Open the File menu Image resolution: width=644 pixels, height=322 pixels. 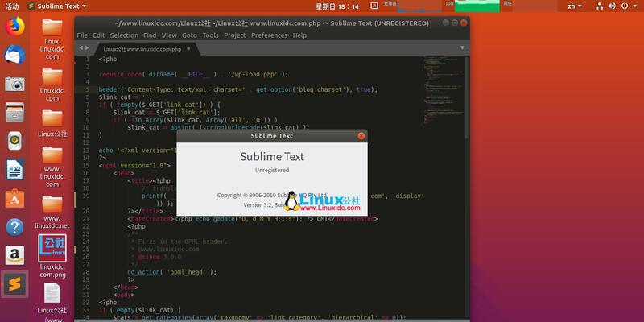(82, 35)
